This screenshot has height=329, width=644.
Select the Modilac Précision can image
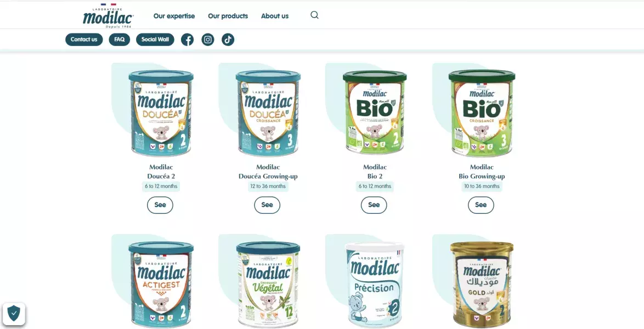click(x=375, y=284)
